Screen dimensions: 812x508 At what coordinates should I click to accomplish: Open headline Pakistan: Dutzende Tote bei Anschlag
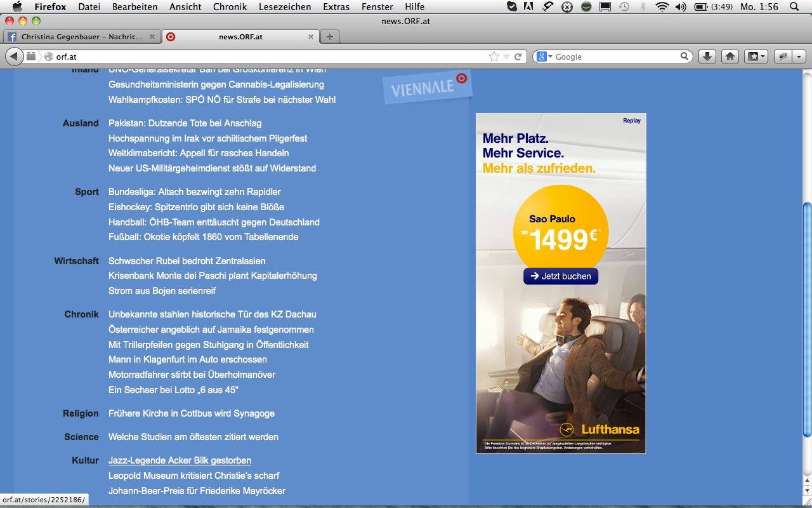tap(185, 123)
